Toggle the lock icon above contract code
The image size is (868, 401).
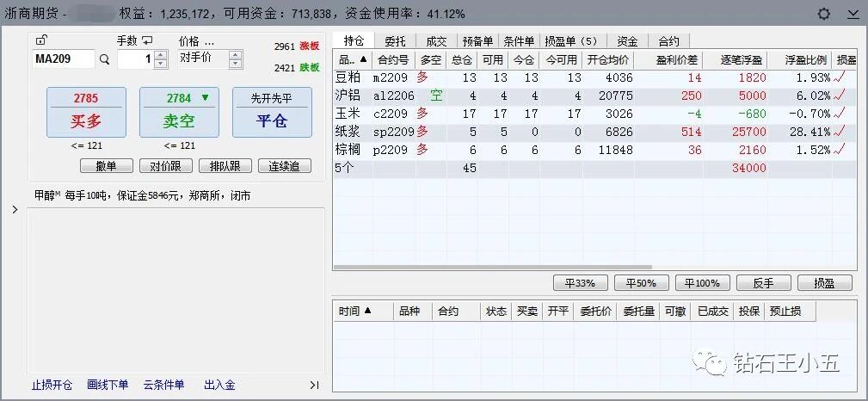click(41, 40)
